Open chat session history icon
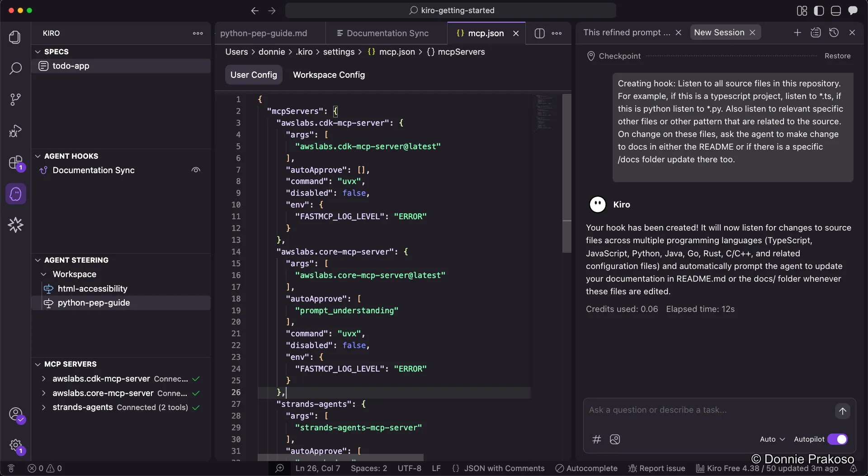This screenshot has height=476, width=868. coord(834,33)
